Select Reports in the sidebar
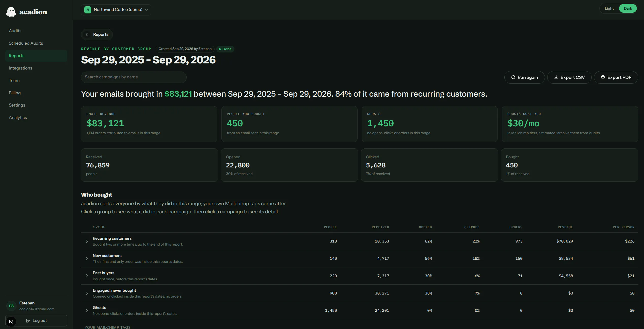Screen dimensions: 644x329 tap(36, 56)
